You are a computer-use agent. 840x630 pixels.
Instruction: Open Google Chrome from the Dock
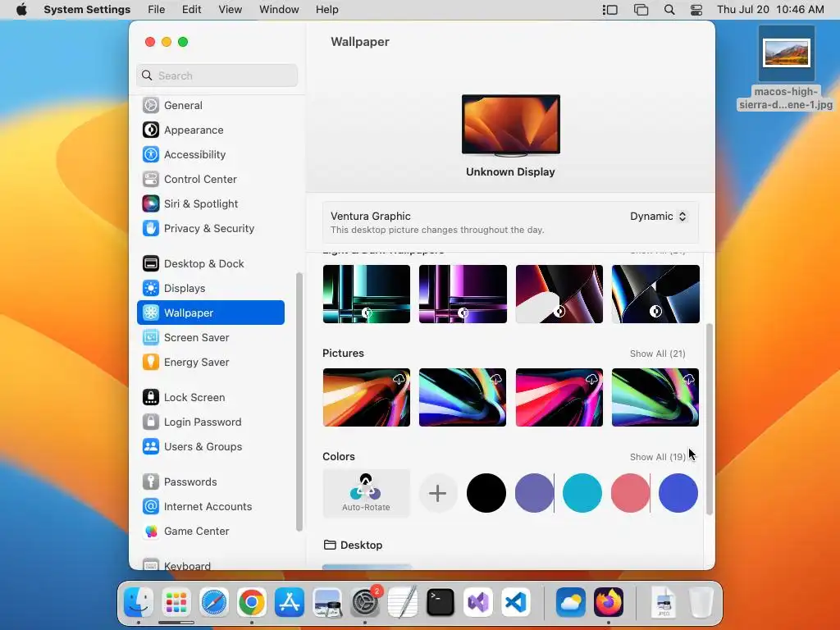[x=251, y=602]
